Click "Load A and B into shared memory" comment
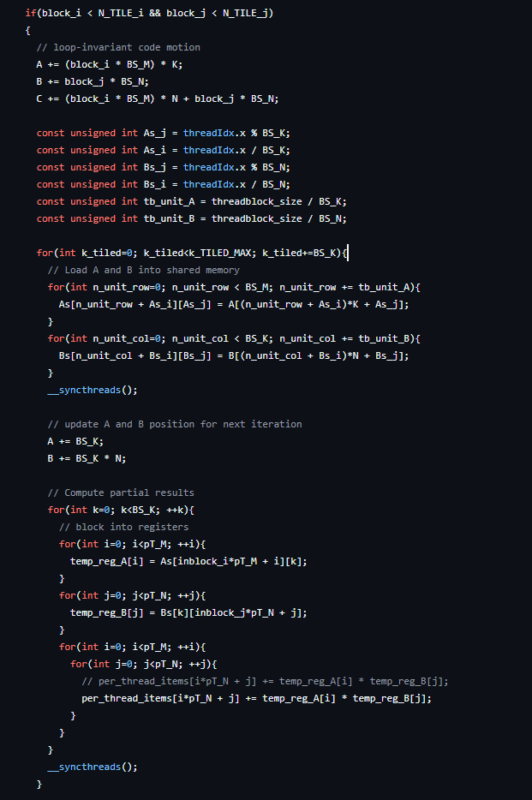The image size is (532, 800). (x=143, y=270)
